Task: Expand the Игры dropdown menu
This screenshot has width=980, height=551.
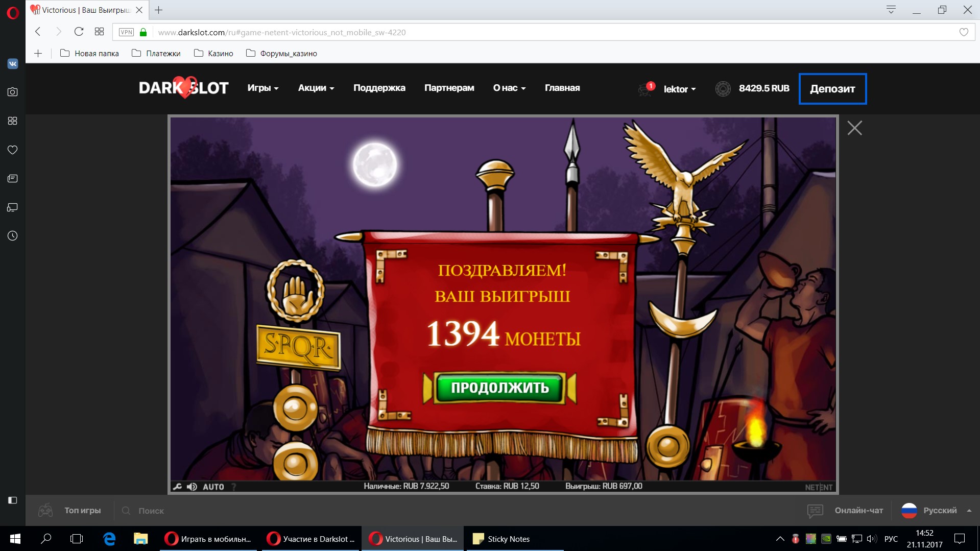Action: pyautogui.click(x=263, y=88)
